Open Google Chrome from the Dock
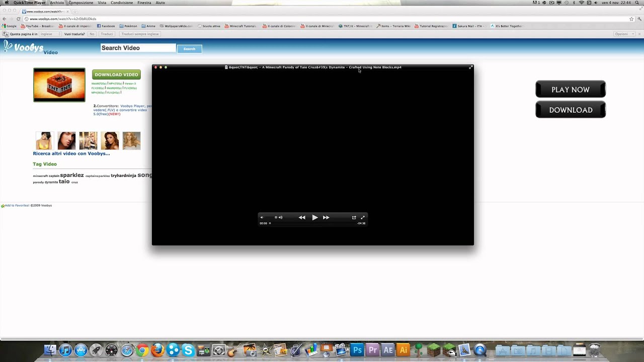644x362 pixels. pyautogui.click(x=142, y=350)
